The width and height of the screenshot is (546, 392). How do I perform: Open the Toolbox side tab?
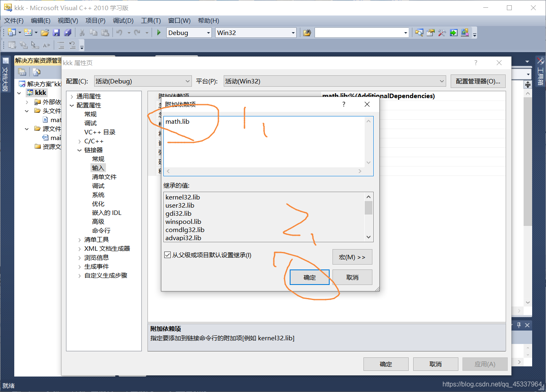click(541, 72)
